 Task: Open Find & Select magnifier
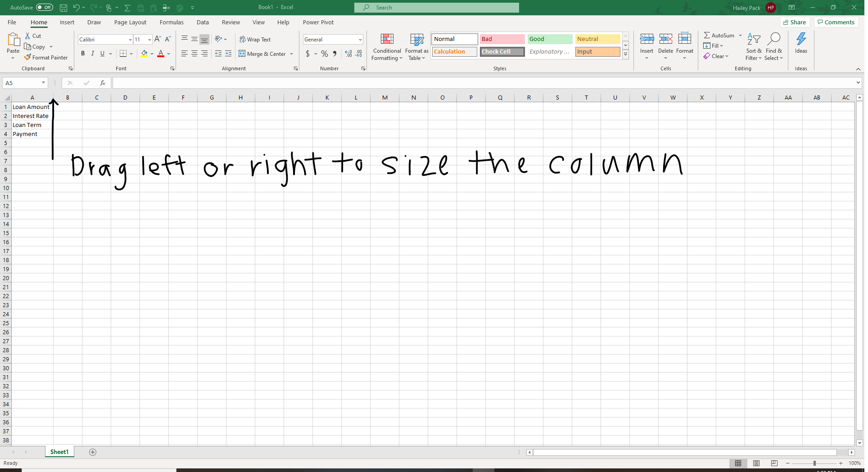774,46
